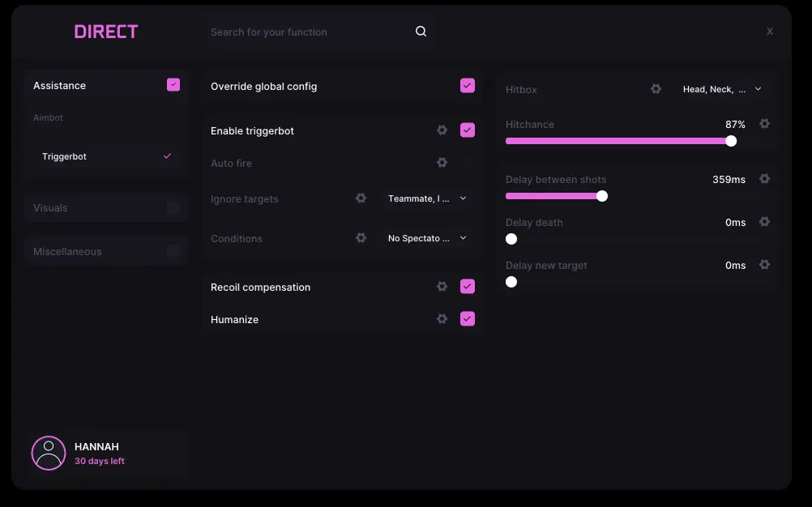The width and height of the screenshot is (812, 507).
Task: Open Conditions gear settings
Action: (x=361, y=238)
